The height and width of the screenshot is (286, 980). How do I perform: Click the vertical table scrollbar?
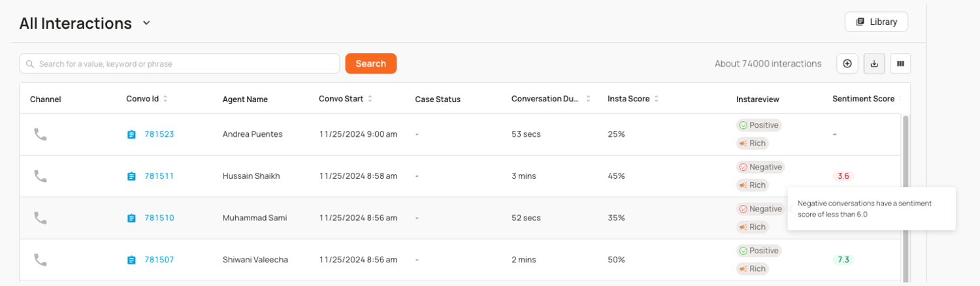coord(905,196)
